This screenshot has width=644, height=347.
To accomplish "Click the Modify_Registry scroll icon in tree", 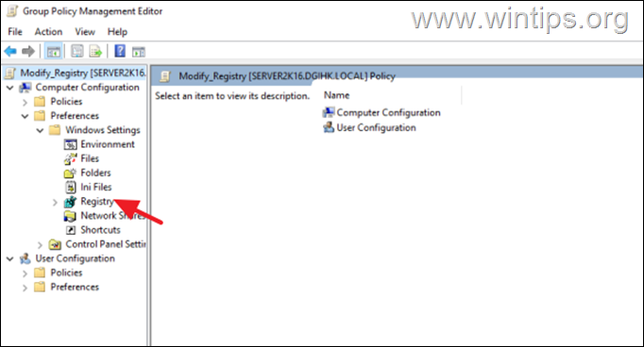I will (10, 73).
